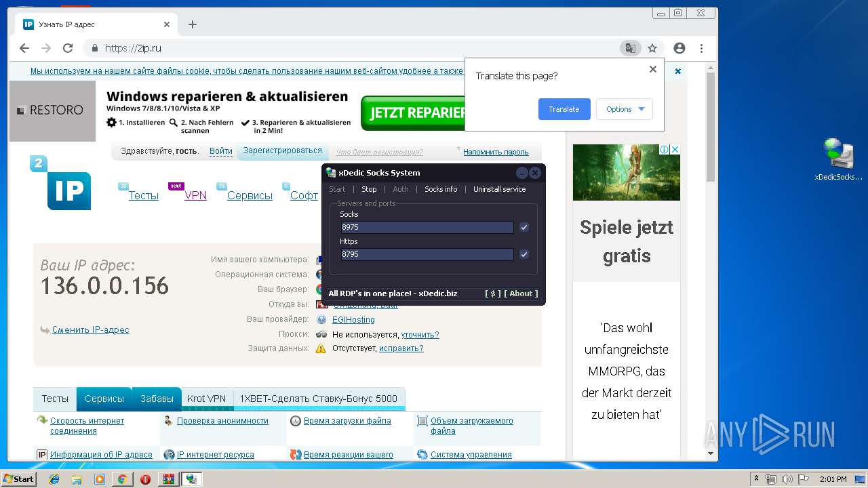Image resolution: width=868 pixels, height=488 pixels.
Task: Click Напомнить пароль link
Action: point(496,152)
